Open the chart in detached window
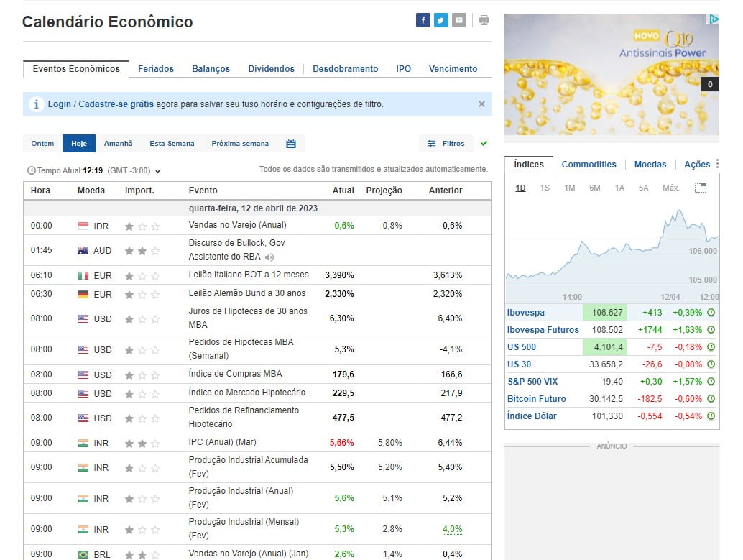 (701, 188)
